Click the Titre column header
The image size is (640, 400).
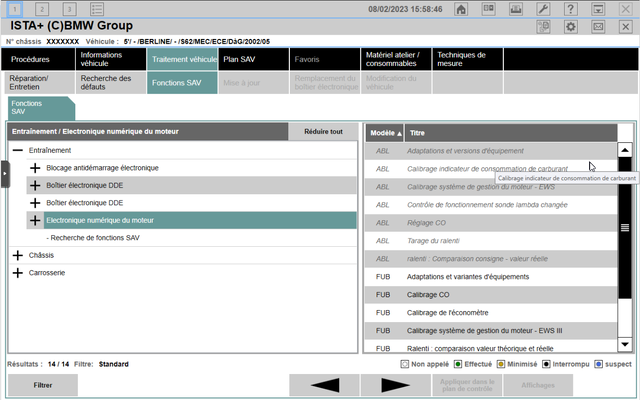511,133
